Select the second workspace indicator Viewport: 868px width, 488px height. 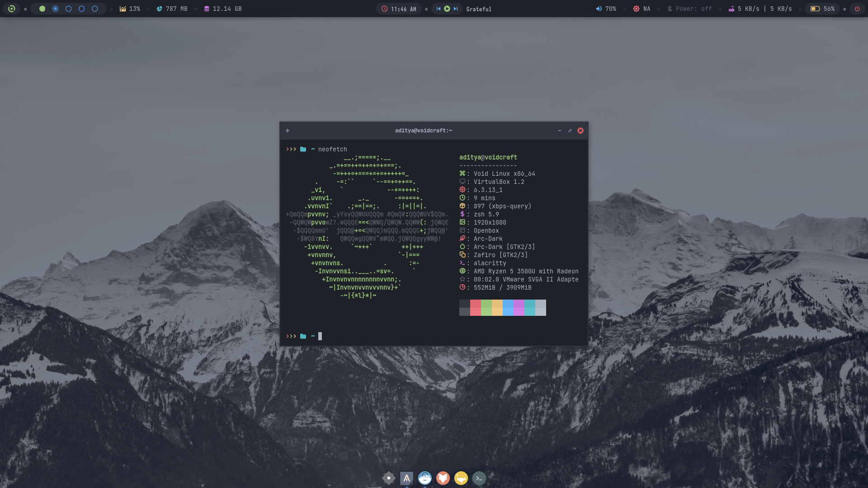[55, 9]
